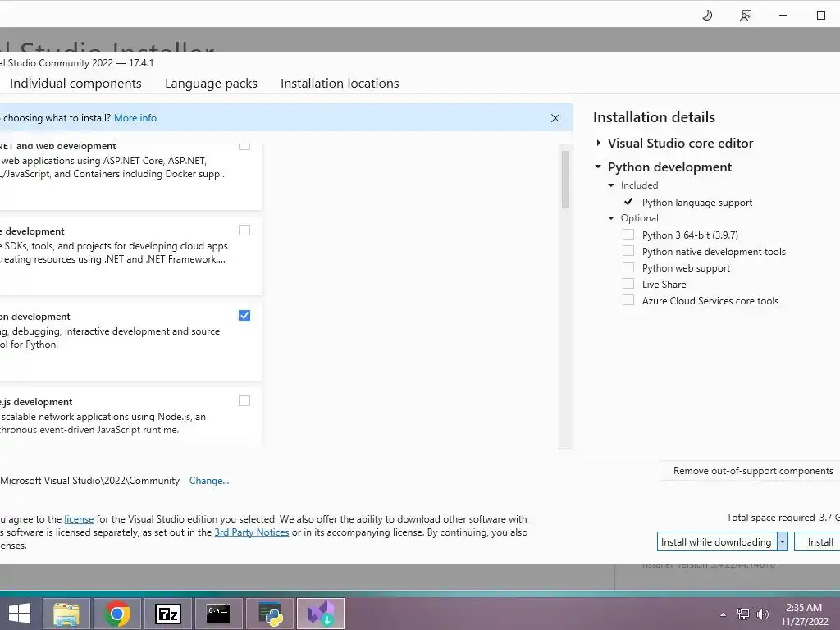Viewport: 840px width, 630px height.
Task: Open 7-Zip from the taskbar
Action: click(167, 614)
